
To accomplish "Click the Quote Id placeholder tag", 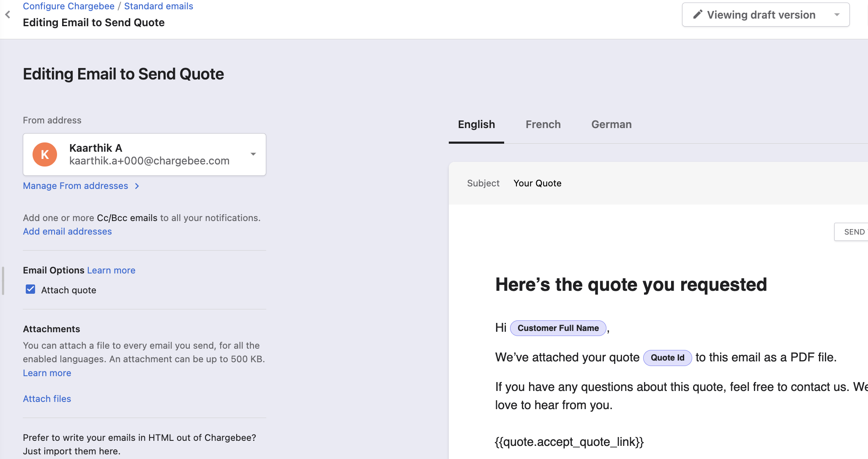I will coord(667,358).
